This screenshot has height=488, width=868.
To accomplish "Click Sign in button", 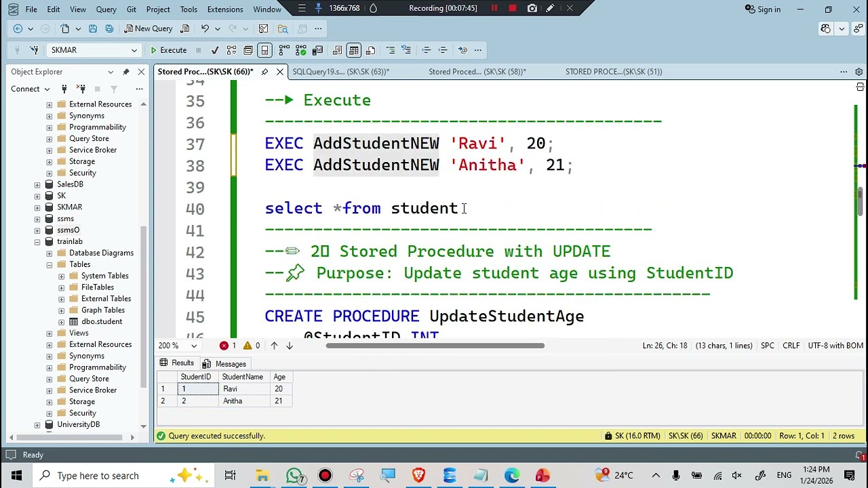I will coord(763,9).
